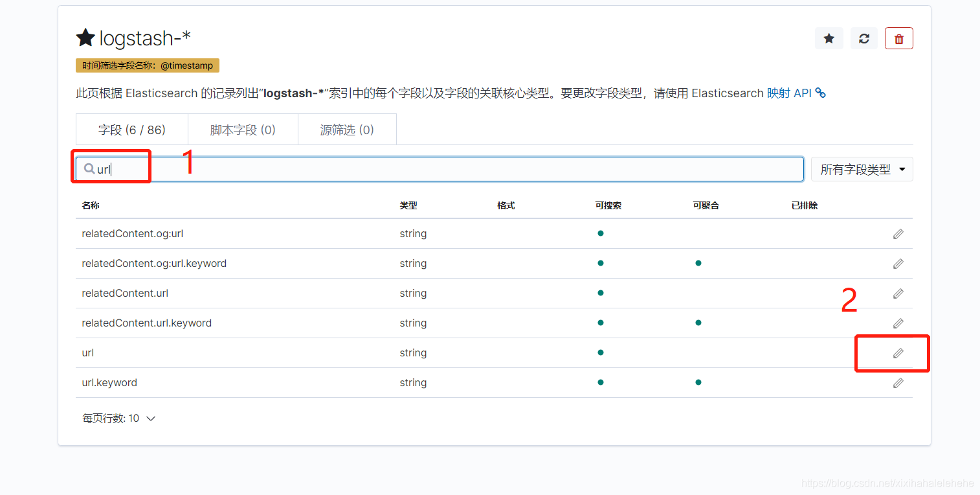Open the 所有字段类型 dropdown

(x=862, y=169)
